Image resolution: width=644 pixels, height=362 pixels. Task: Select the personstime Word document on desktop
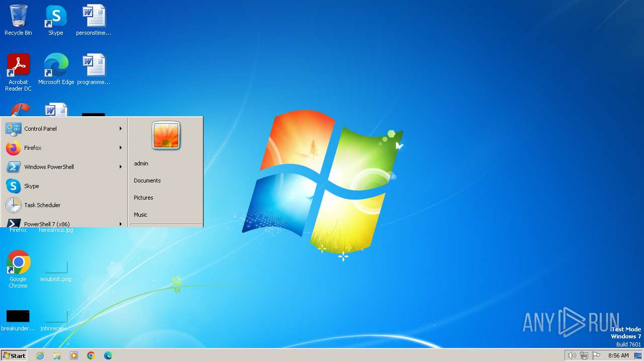click(x=94, y=20)
